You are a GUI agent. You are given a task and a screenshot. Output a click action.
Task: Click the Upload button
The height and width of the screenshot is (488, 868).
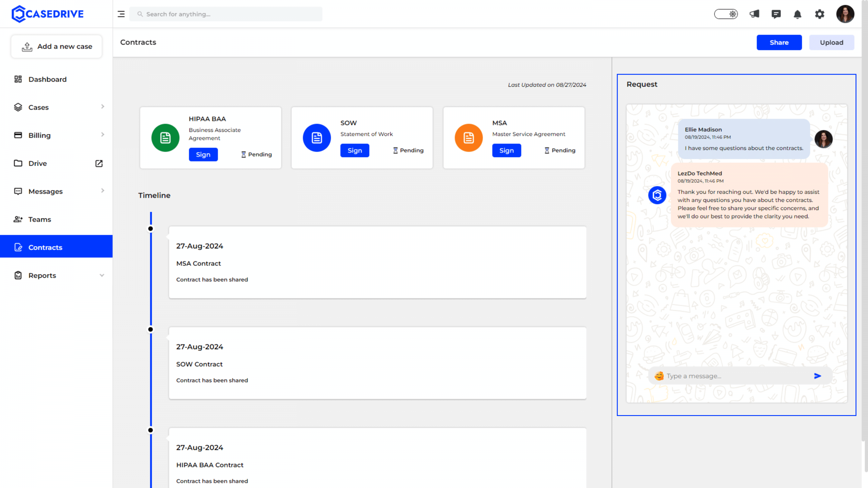(x=831, y=42)
